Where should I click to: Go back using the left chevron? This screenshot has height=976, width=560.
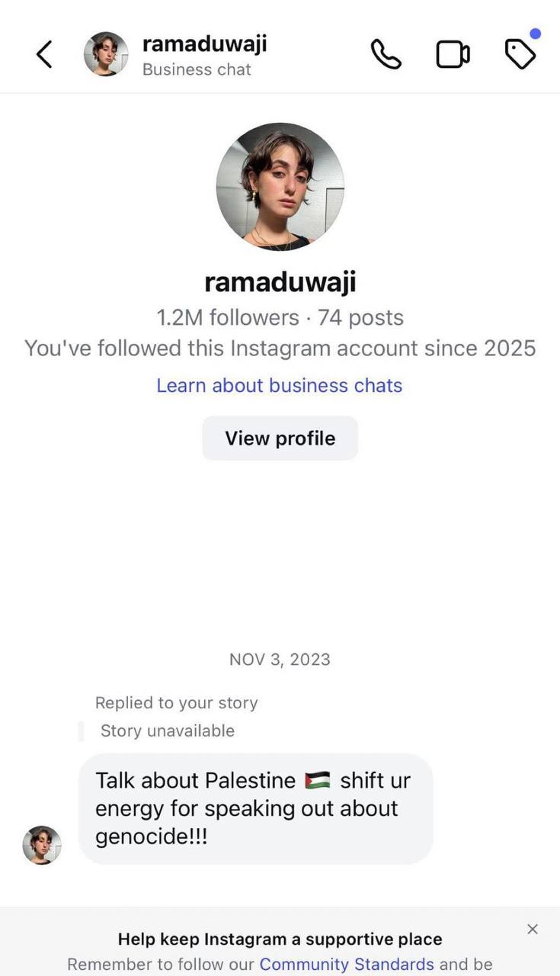pyautogui.click(x=44, y=54)
